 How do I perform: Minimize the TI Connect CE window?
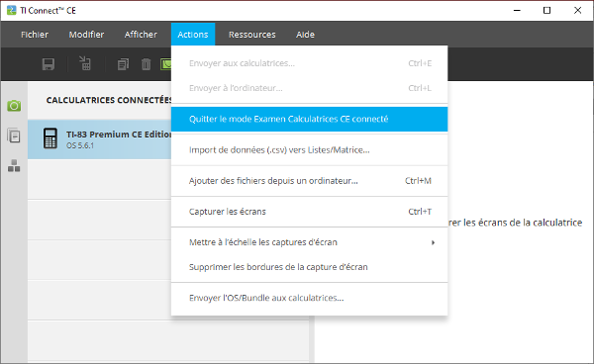(x=517, y=11)
